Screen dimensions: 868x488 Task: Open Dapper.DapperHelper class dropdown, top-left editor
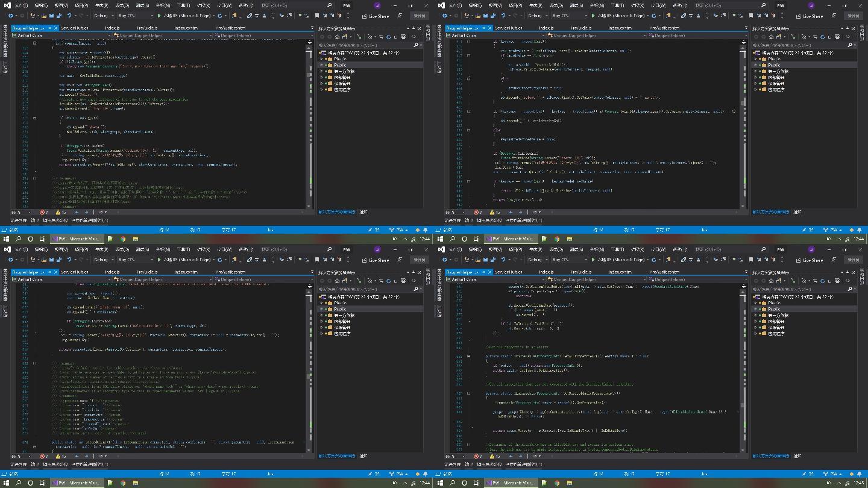(163, 36)
